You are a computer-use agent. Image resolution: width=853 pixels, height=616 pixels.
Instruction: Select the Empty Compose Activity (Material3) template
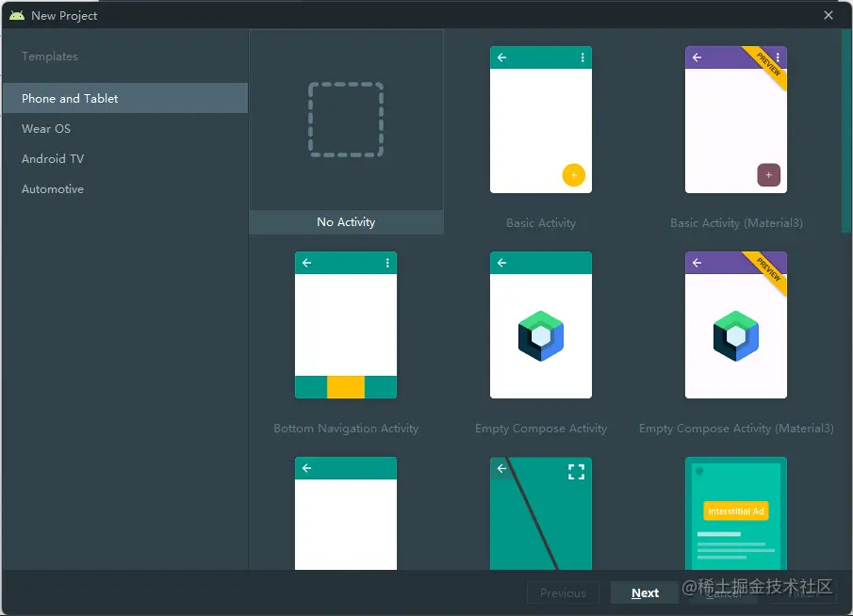[x=736, y=325]
